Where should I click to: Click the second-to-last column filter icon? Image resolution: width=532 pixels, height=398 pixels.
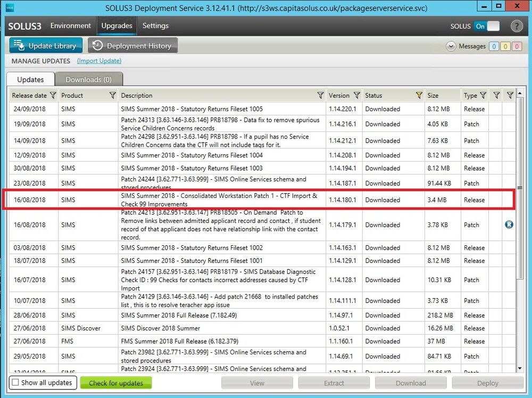pos(496,95)
